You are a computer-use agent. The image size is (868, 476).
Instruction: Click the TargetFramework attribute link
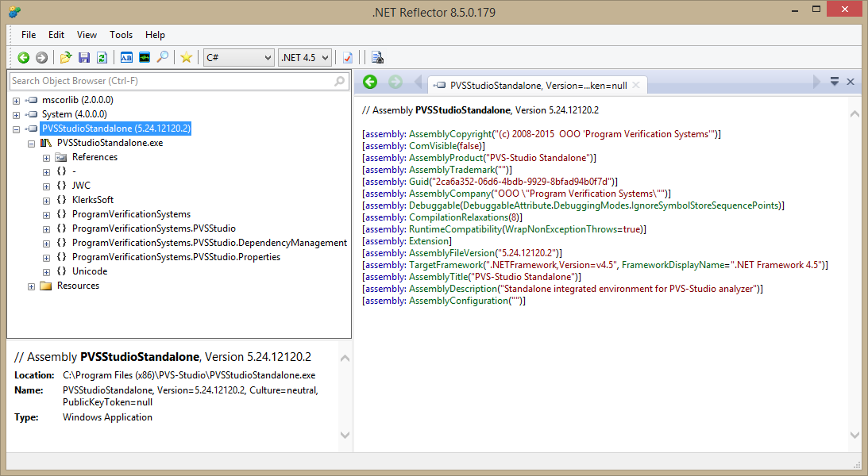(446, 265)
